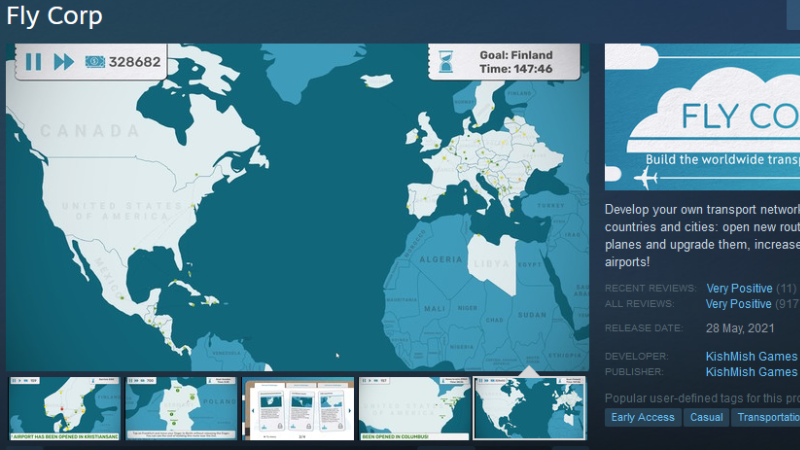Click the airplane icon in header image
800x450 pixels.
pyautogui.click(x=645, y=179)
